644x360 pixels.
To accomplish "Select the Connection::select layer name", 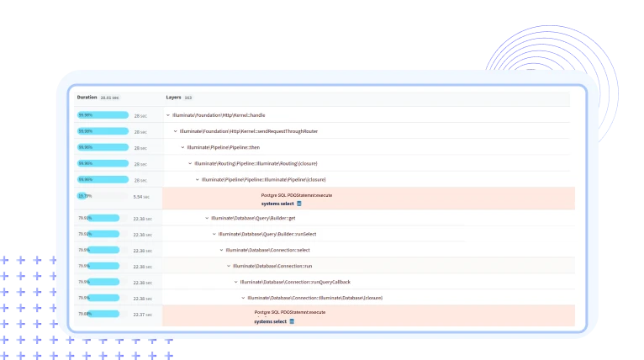I will (268, 250).
